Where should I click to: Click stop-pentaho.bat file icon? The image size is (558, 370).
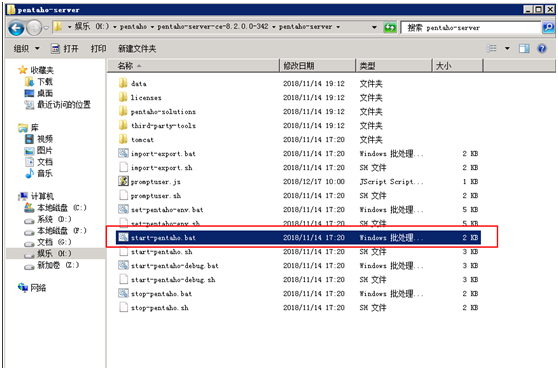[x=123, y=294]
